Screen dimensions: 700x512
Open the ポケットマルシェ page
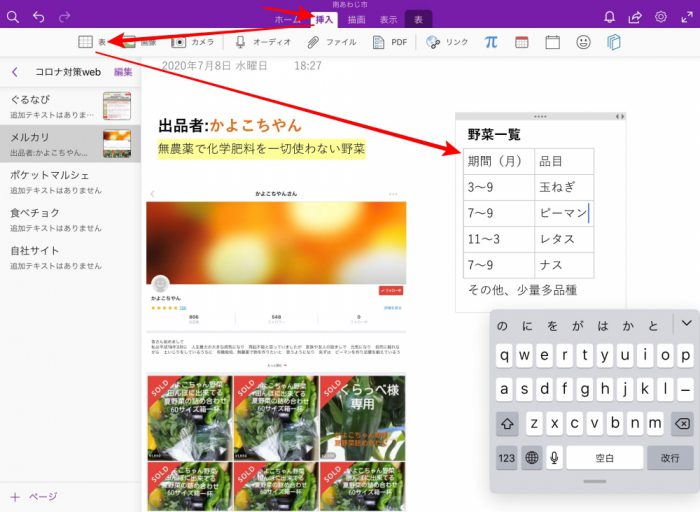point(70,182)
